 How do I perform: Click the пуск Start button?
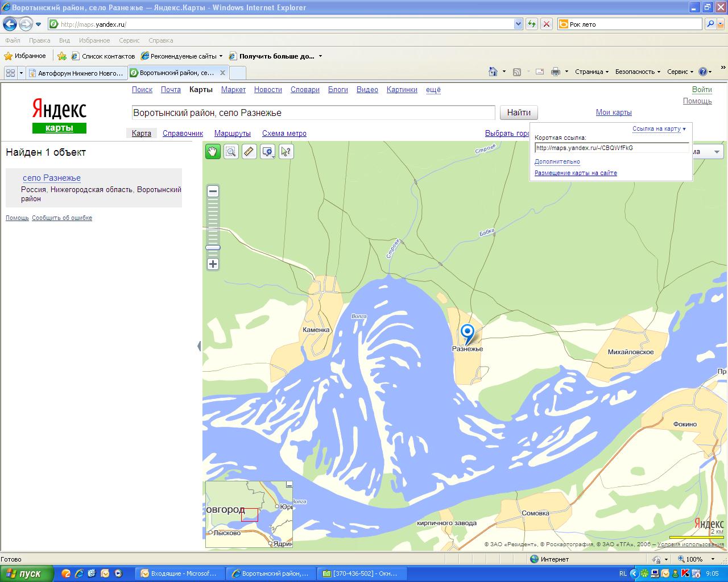(x=27, y=573)
